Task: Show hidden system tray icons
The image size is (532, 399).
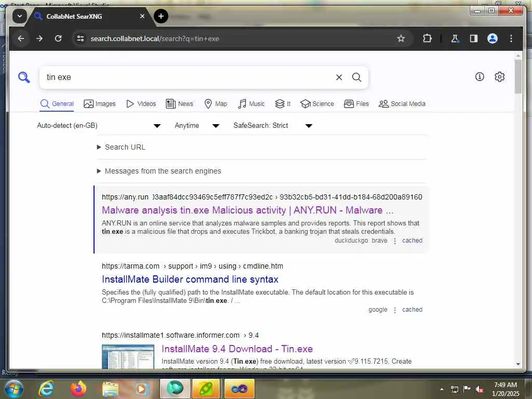Action: pos(442,389)
